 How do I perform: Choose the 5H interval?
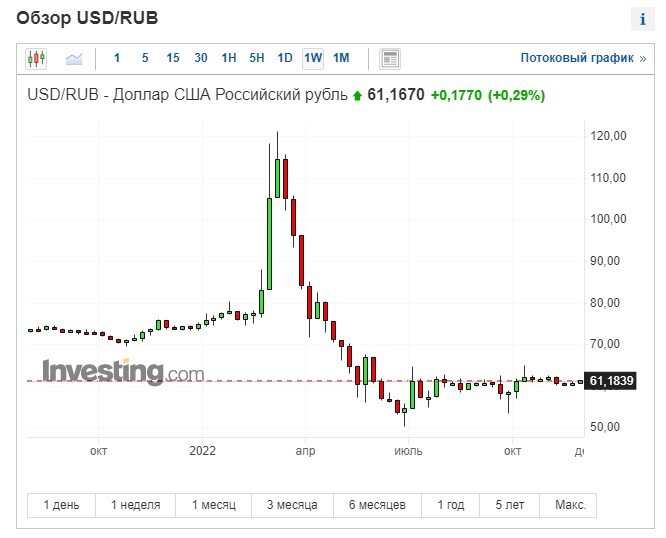[257, 58]
